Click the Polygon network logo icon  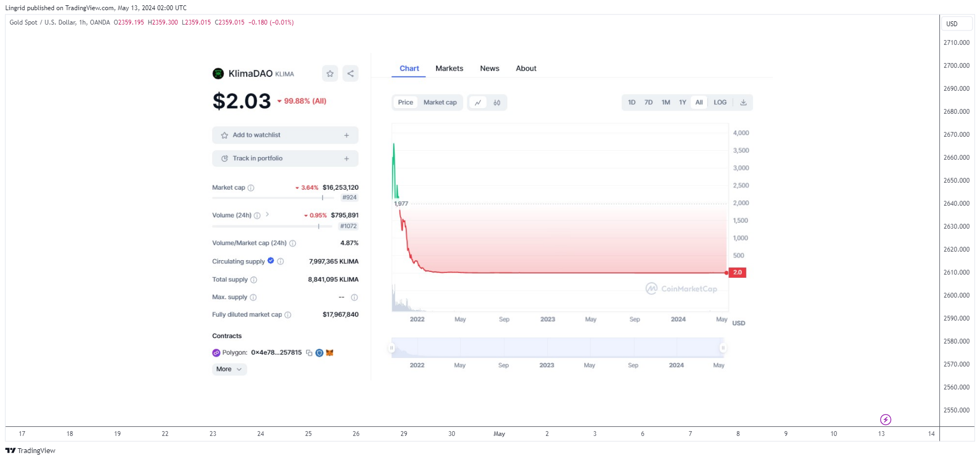pyautogui.click(x=216, y=353)
